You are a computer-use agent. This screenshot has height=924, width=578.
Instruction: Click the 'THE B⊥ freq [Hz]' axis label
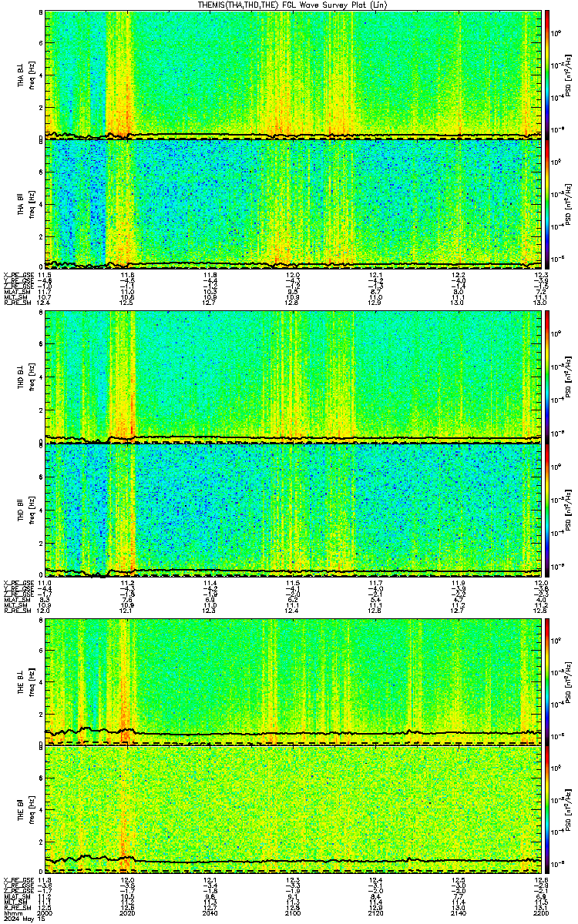click(x=25, y=681)
